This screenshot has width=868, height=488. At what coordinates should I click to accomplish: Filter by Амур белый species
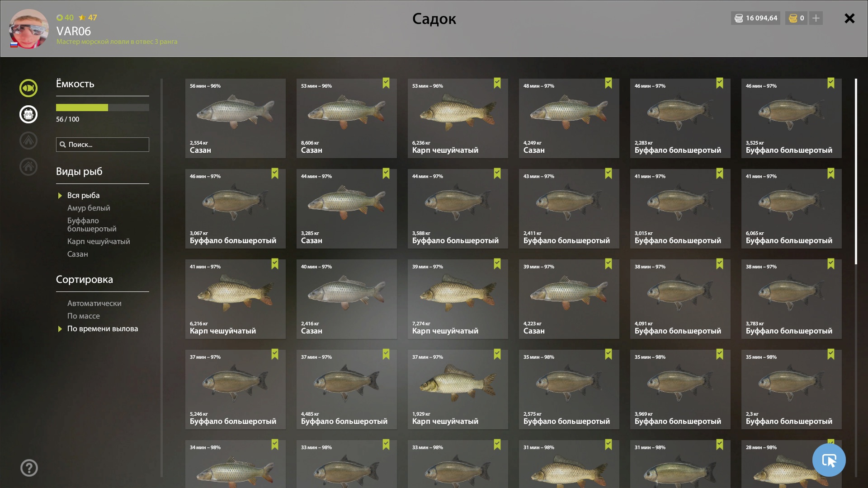point(89,208)
